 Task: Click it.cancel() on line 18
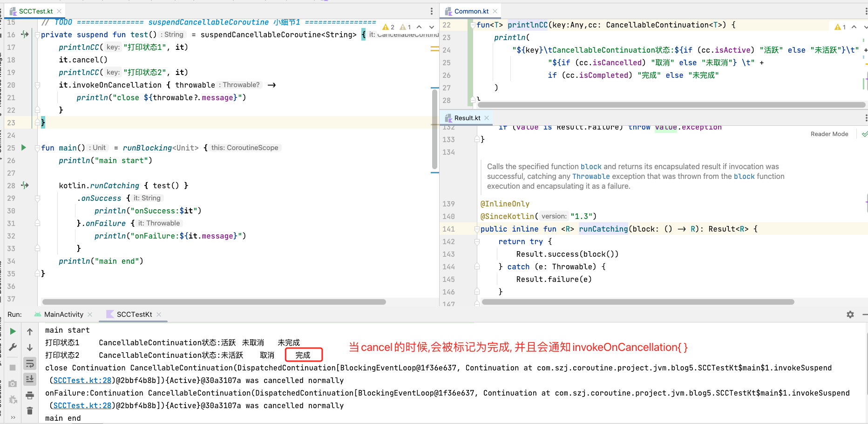[x=83, y=60]
